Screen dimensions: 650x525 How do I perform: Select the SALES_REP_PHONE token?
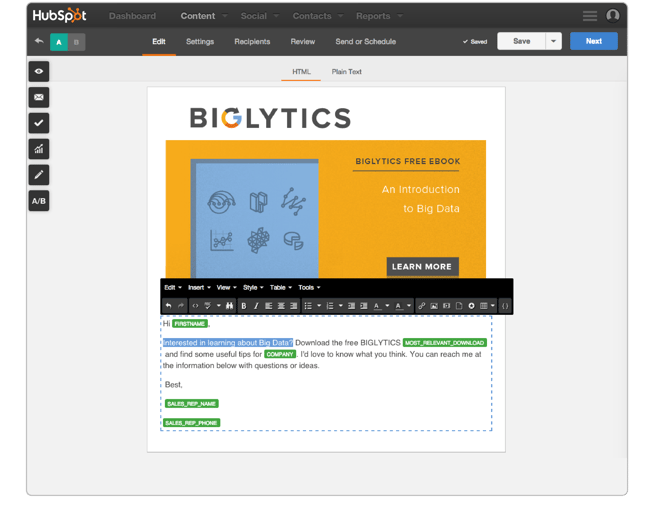[191, 423]
